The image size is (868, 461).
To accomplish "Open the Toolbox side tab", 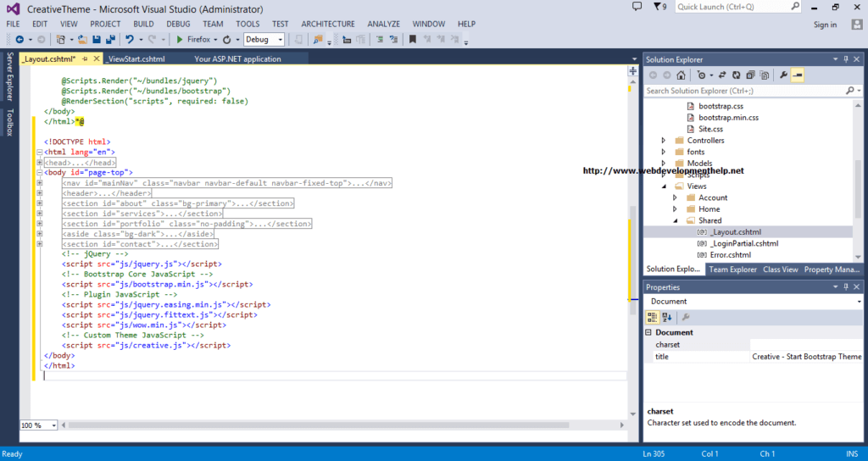I will [x=9, y=122].
